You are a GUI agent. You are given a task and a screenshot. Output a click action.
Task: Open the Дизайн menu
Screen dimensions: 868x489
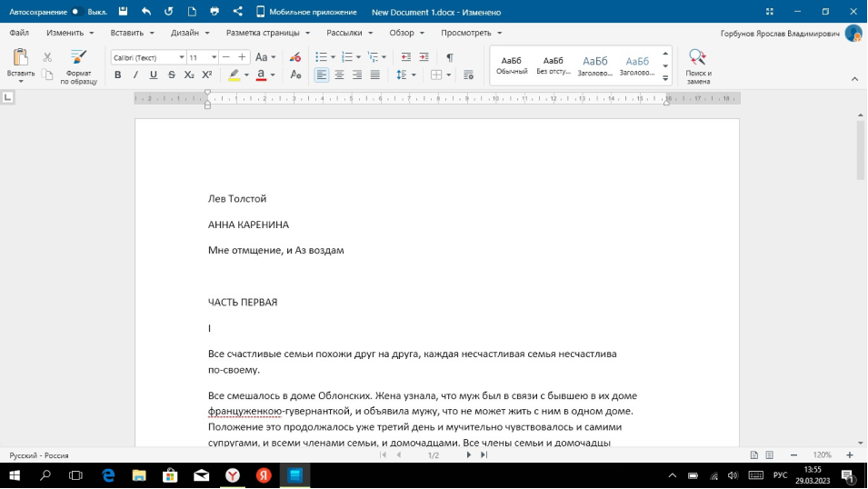[x=190, y=33]
